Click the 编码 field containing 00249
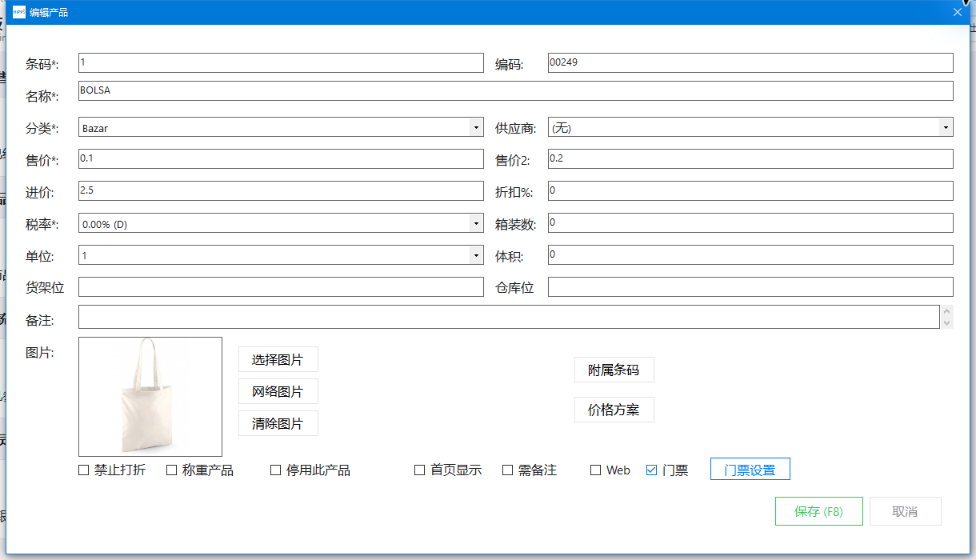The height and width of the screenshot is (560, 976). tap(750, 63)
